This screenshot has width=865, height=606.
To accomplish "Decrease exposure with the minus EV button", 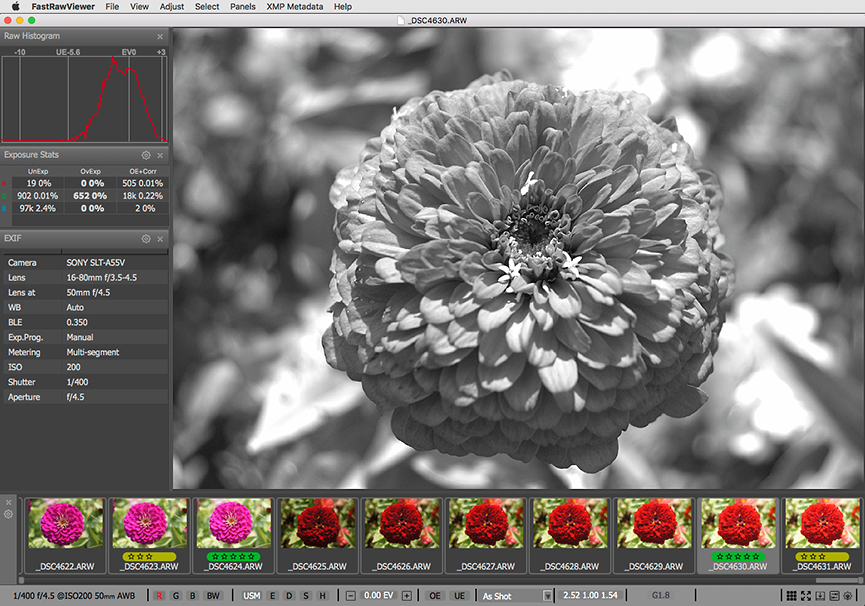I will pos(351,596).
